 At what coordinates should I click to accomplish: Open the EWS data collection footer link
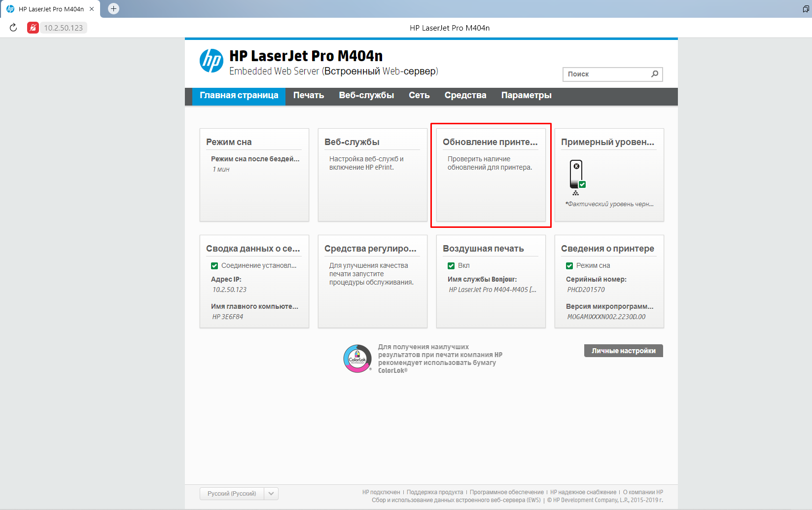456,500
